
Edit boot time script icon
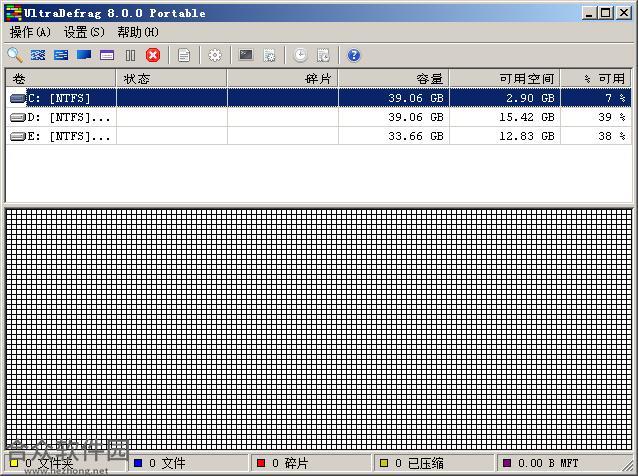269,55
